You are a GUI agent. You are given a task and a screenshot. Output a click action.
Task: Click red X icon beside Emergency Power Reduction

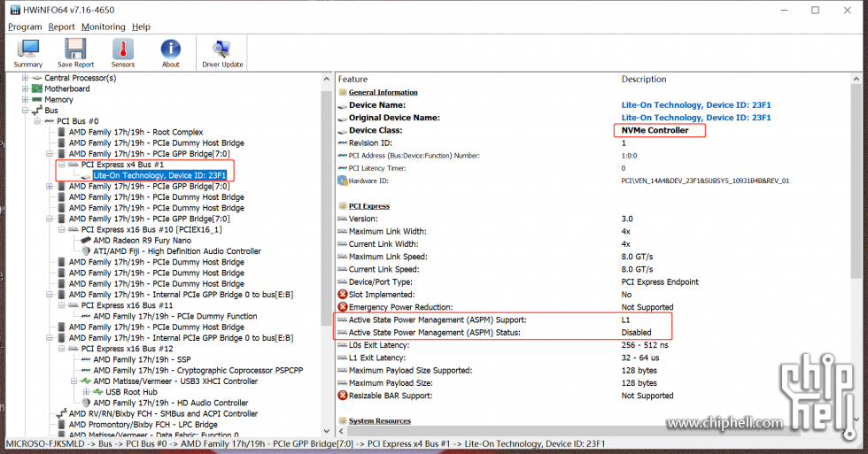[343, 307]
